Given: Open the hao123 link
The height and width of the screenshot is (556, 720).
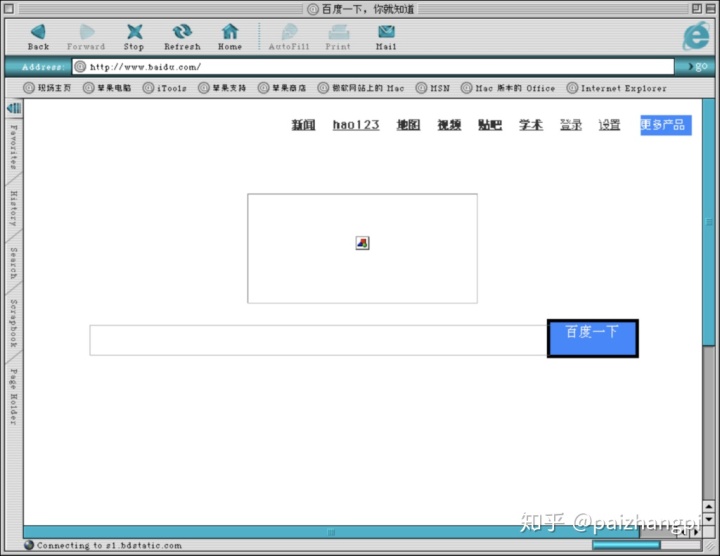Looking at the screenshot, I should pos(356,124).
